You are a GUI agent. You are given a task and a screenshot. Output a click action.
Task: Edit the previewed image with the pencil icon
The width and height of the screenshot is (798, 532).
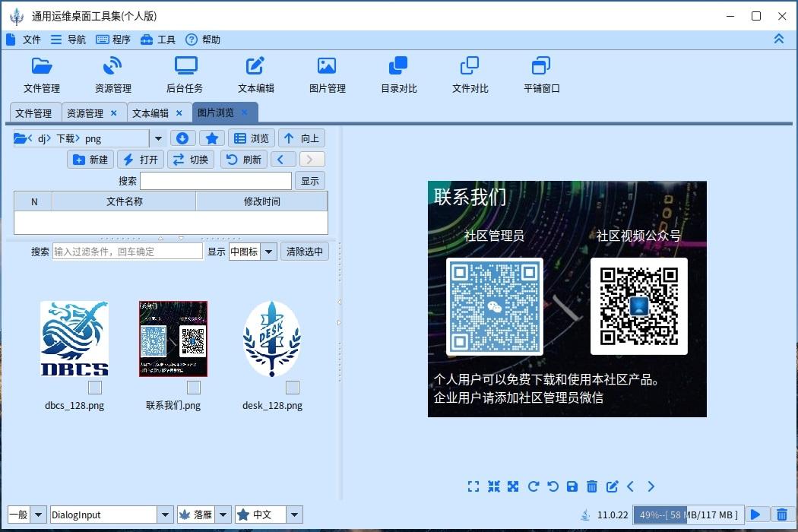(612, 486)
